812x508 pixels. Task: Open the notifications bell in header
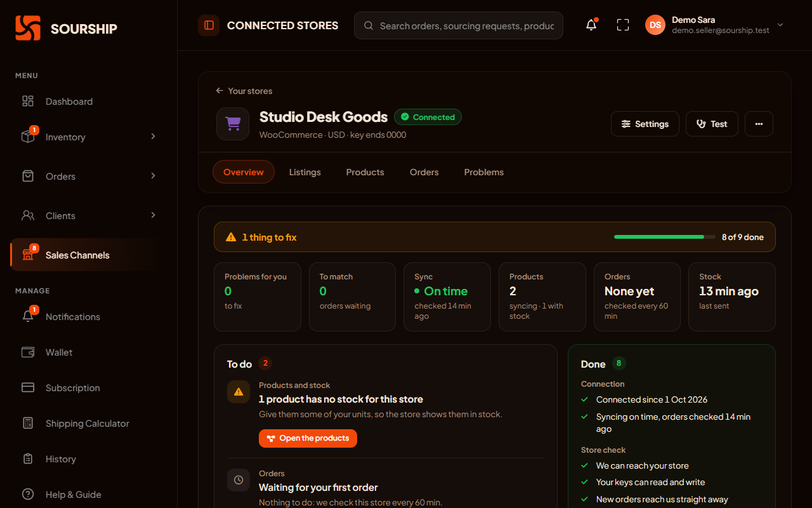pyautogui.click(x=591, y=25)
